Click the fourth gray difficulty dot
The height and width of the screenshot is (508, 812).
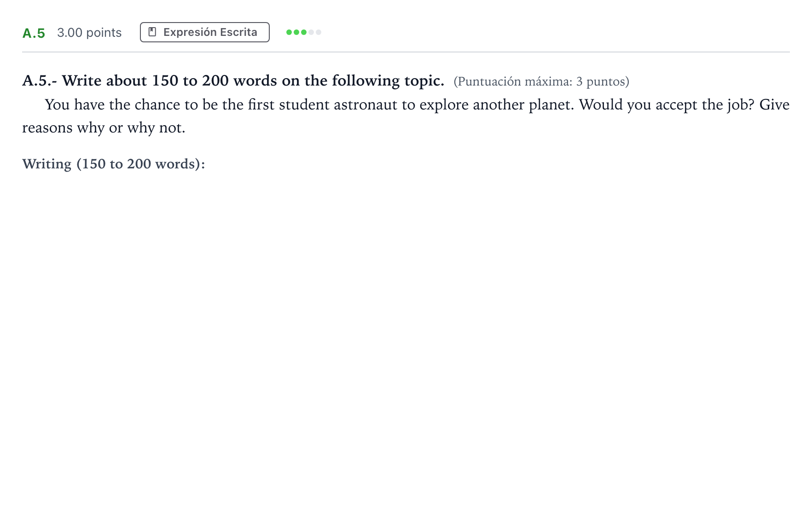click(x=311, y=32)
